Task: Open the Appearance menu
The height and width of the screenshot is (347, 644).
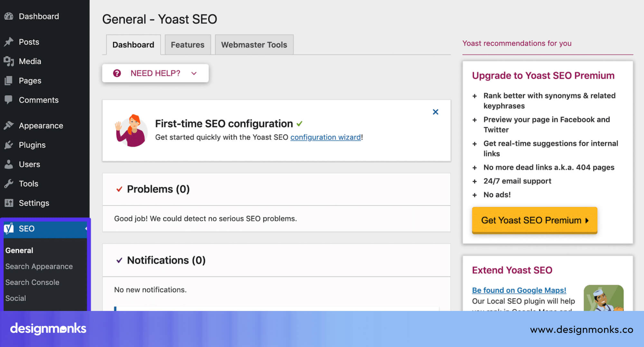Action: (x=41, y=126)
